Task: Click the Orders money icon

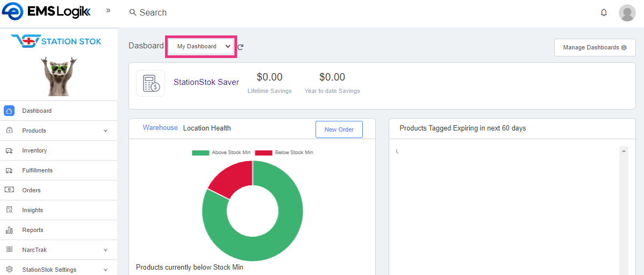Action: point(10,190)
